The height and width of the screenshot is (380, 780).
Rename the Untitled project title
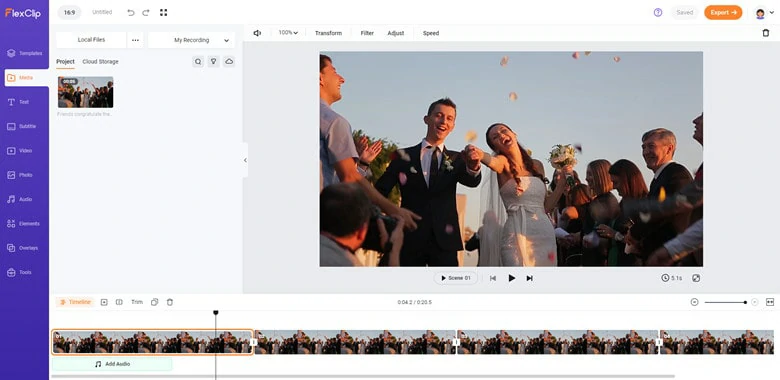102,12
